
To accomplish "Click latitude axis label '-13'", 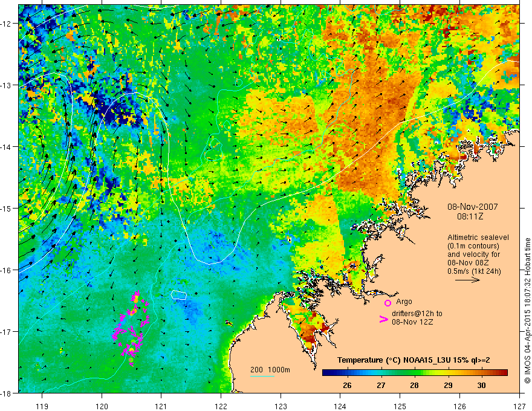I will coord(6,85).
